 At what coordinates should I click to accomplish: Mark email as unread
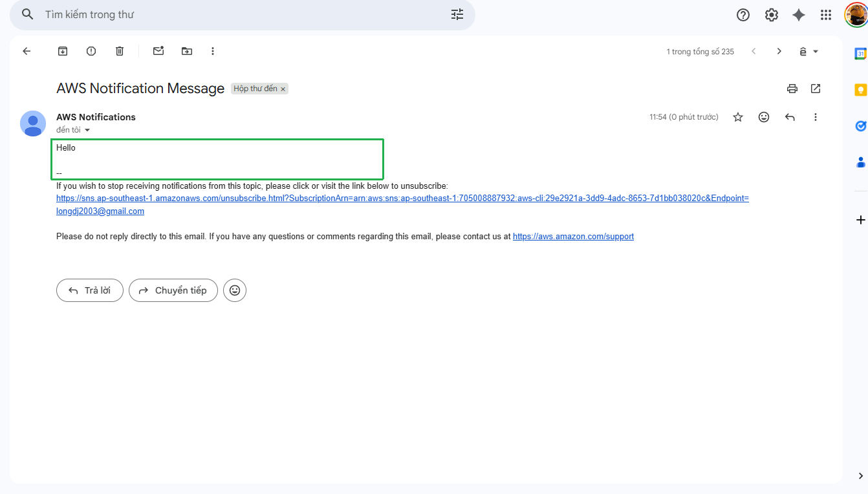(158, 51)
